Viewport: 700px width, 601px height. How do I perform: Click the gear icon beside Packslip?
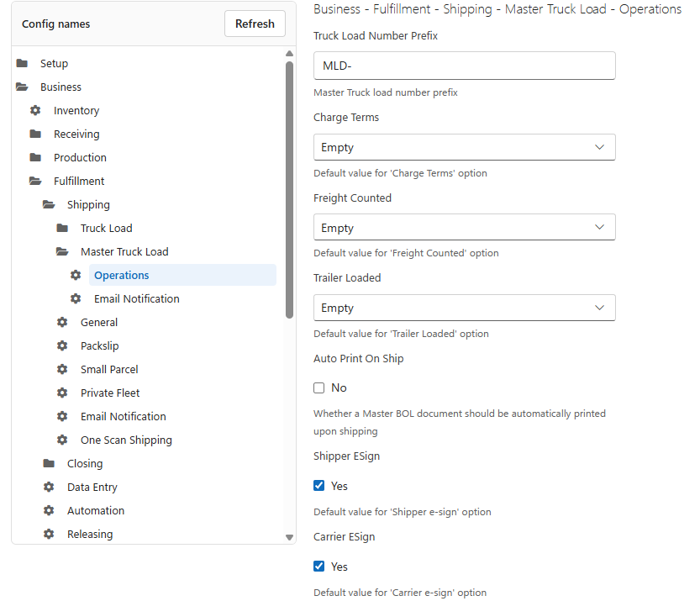(62, 345)
